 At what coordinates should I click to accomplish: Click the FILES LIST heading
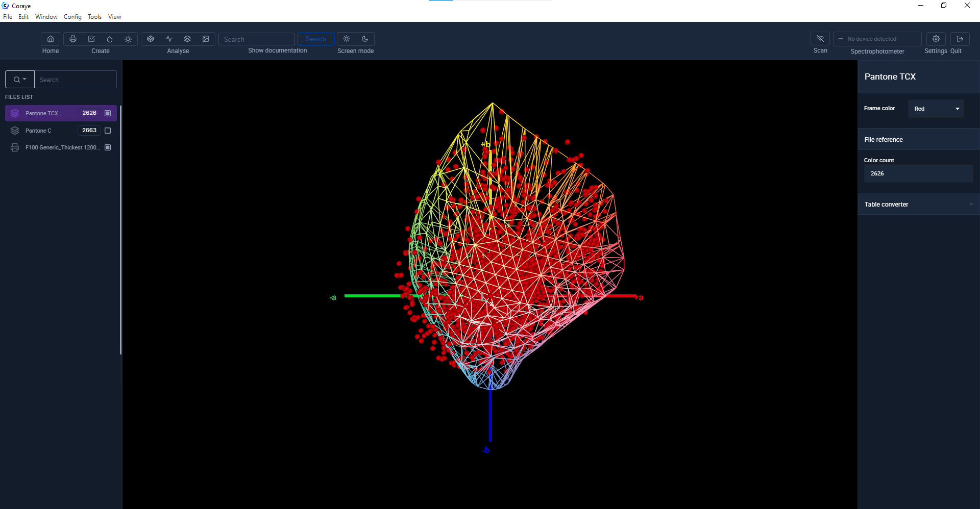[19, 97]
